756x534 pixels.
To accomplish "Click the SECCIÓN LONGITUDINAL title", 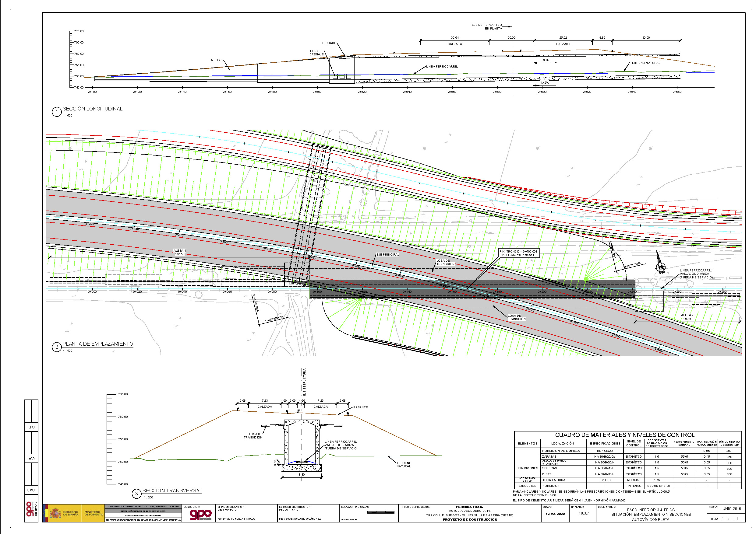I will 93,109.
